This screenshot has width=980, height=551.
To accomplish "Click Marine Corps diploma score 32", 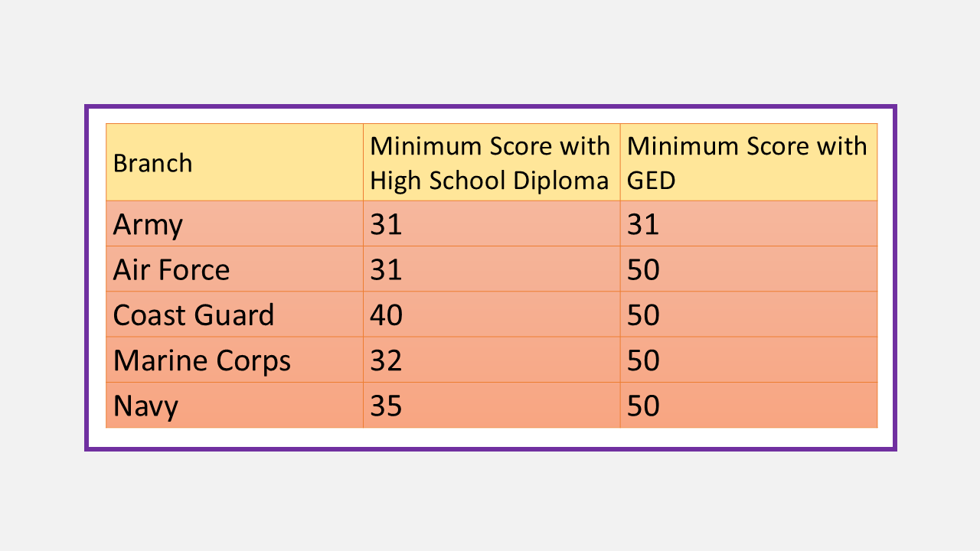I will (386, 360).
